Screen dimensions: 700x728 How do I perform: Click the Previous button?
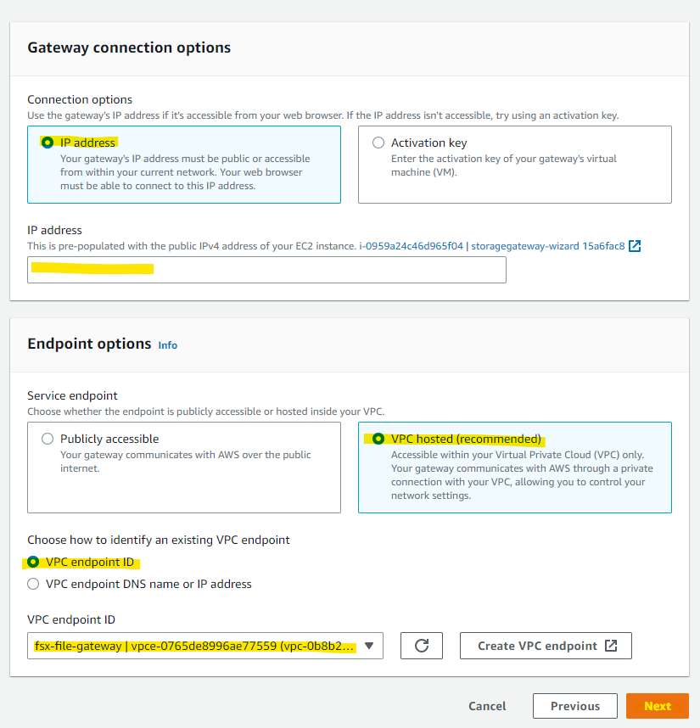coord(574,706)
